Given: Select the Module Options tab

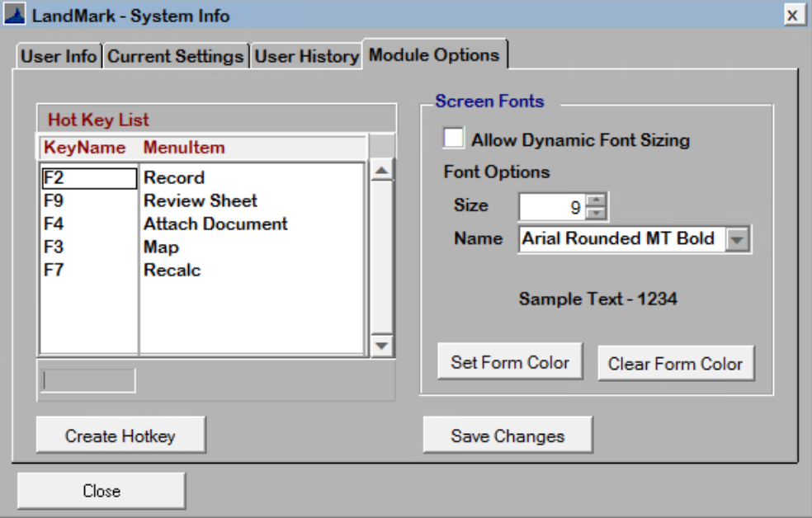Looking at the screenshot, I should click(x=432, y=55).
